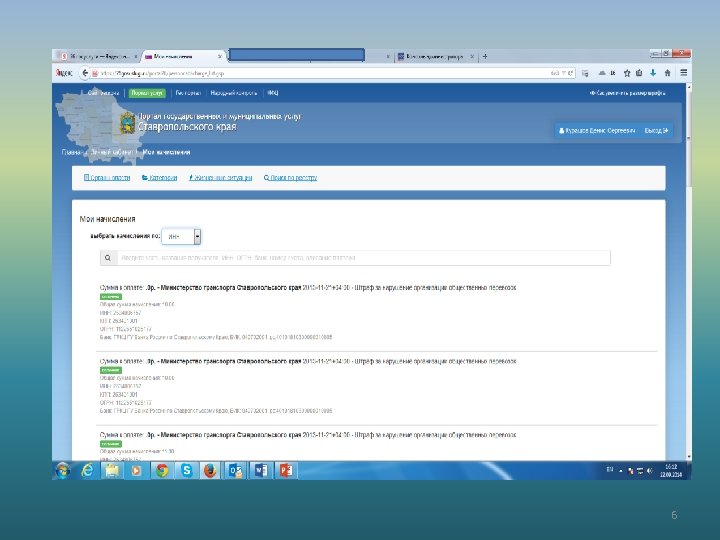Click green status badge of first charge
The width and height of the screenshot is (720, 540).
point(111,297)
